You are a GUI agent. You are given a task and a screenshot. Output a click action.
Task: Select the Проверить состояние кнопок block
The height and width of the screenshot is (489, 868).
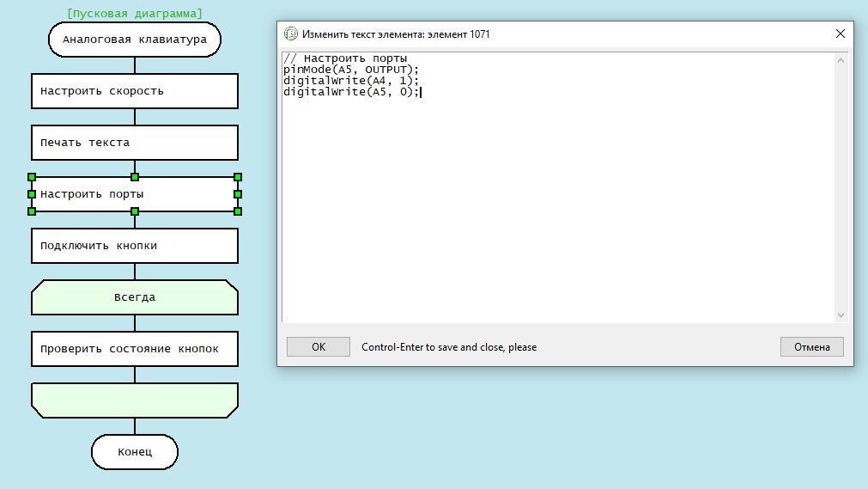135,349
